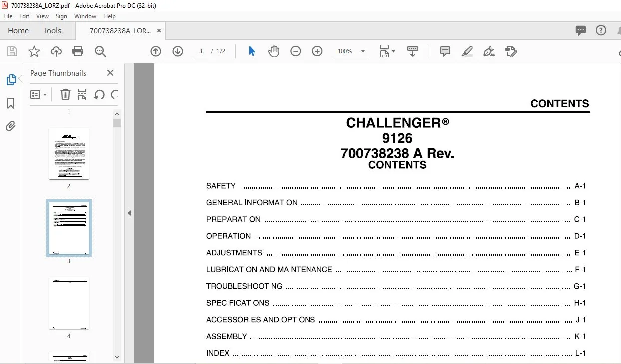Image resolution: width=621 pixels, height=364 pixels.
Task: Select page 3 thumbnail
Action: (69, 228)
